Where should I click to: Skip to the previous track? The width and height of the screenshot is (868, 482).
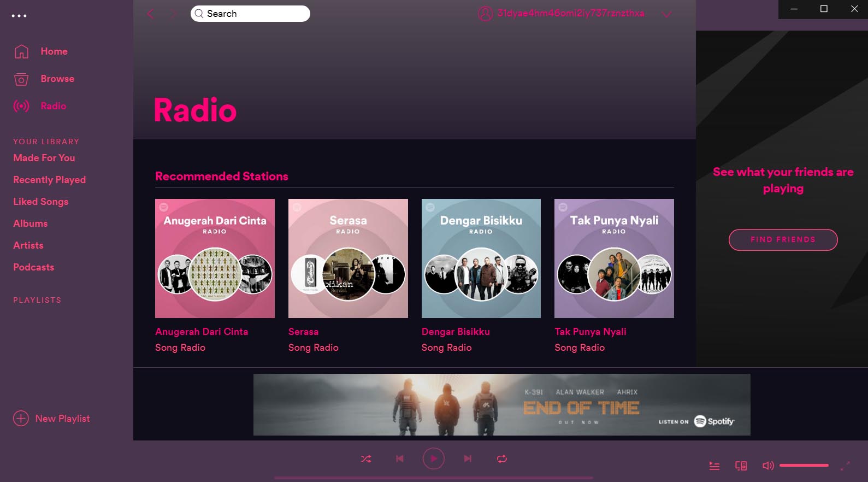[400, 459]
